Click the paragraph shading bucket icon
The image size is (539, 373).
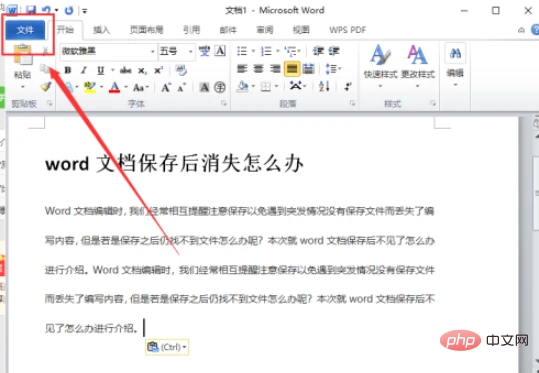point(242,86)
